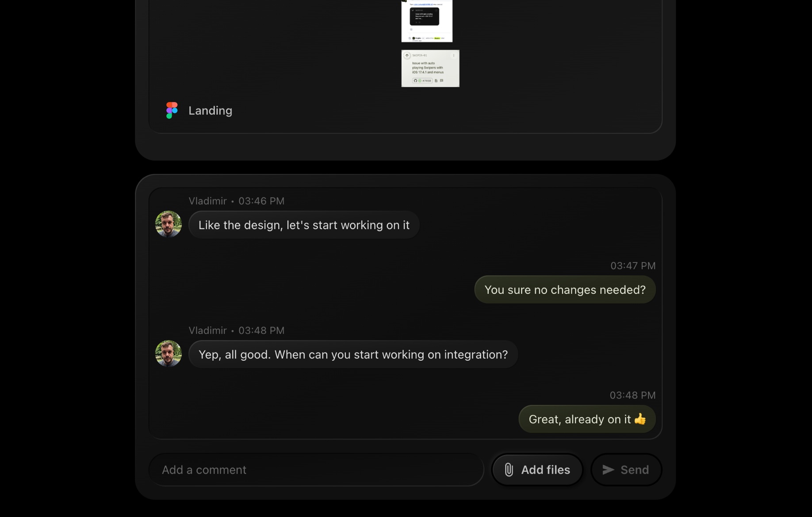The image size is (812, 517).
Task: Click the Vladimir name above the first message
Action: tap(207, 201)
